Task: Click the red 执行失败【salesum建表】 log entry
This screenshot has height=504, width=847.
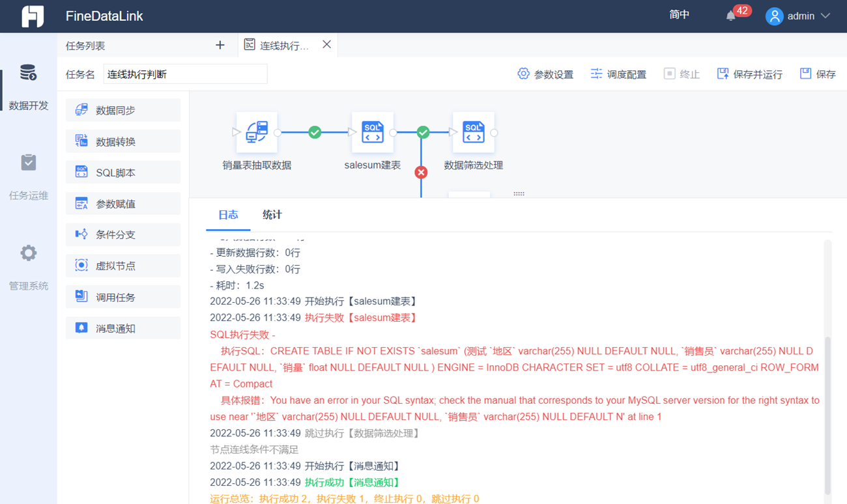Action: coord(361,318)
